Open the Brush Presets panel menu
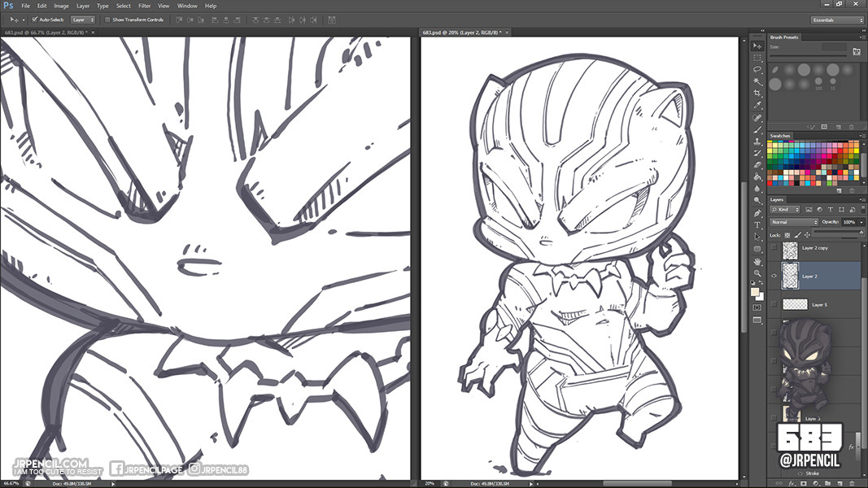The height and width of the screenshot is (488, 868). pyautogui.click(x=862, y=37)
